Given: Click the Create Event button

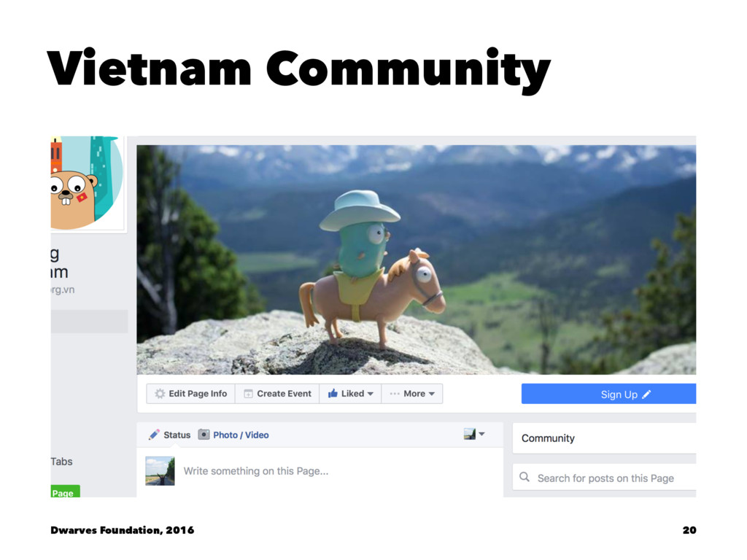Looking at the screenshot, I should [277, 394].
